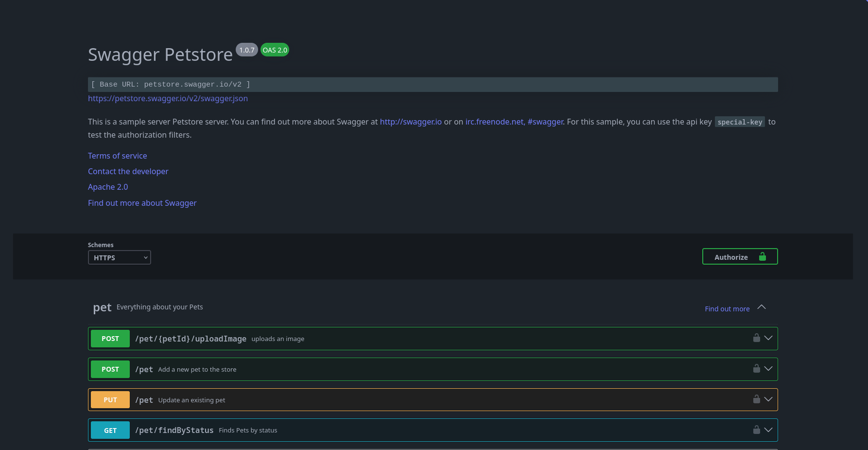Click 'Finds Pets by status' description
The height and width of the screenshot is (450, 868).
click(248, 431)
